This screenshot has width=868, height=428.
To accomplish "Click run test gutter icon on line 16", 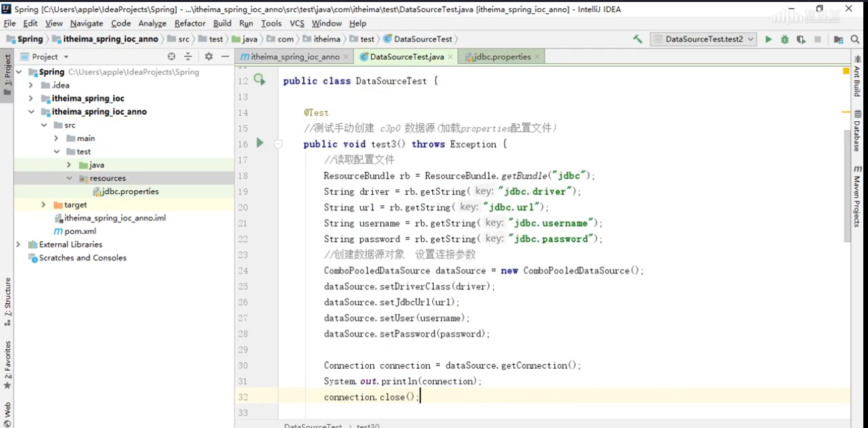I will pyautogui.click(x=260, y=143).
